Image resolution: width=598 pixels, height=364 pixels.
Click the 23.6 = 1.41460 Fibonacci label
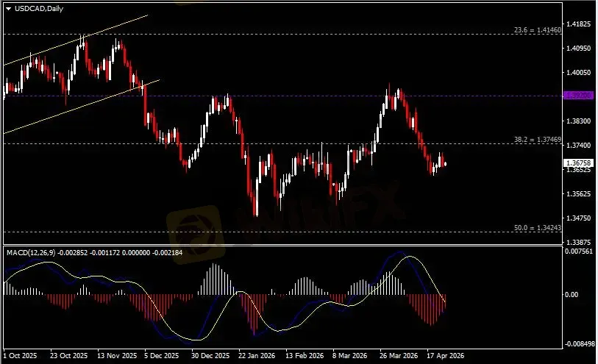coord(538,29)
